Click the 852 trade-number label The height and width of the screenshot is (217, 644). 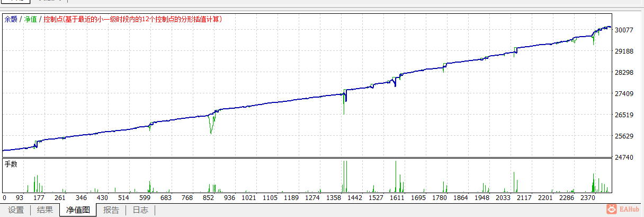(208, 197)
